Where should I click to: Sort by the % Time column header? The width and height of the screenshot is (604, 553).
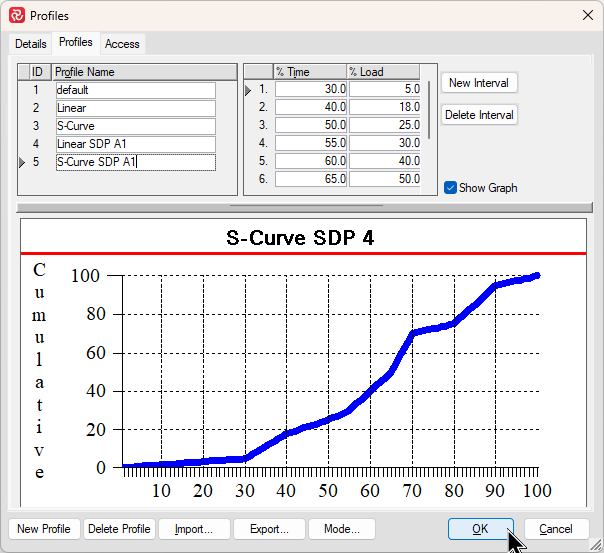pos(310,72)
